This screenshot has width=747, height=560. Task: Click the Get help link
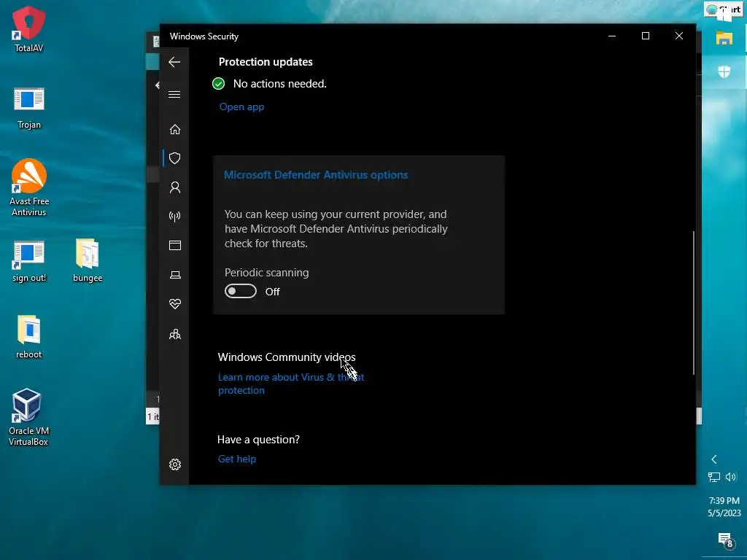pos(237,459)
